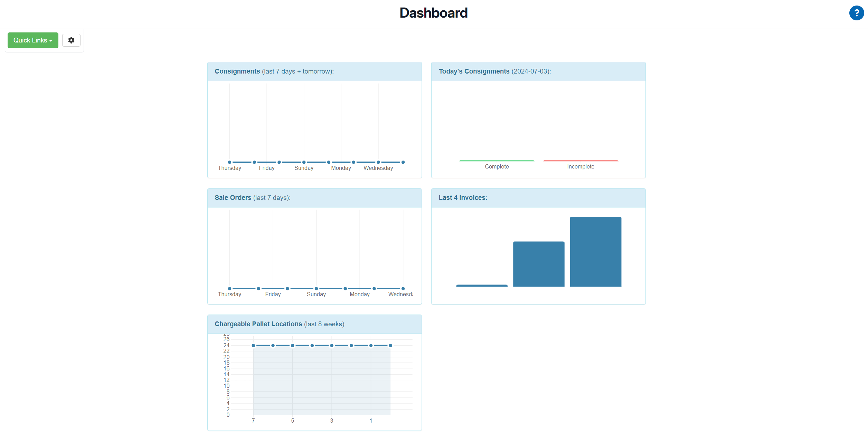Click the red Incomplete bar
Screen dimensions: 868x444
[581, 161]
